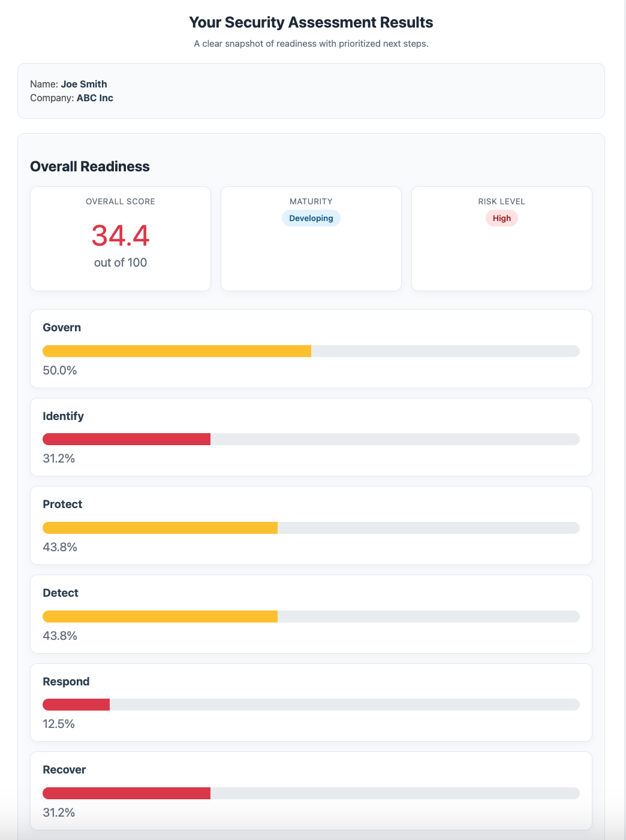The height and width of the screenshot is (840, 626).
Task: Click the Govern progress bar
Action: (x=311, y=351)
